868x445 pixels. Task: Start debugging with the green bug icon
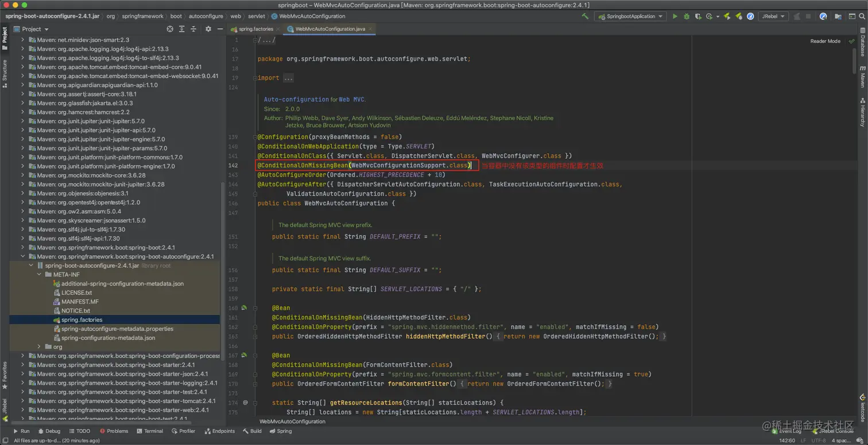[687, 16]
